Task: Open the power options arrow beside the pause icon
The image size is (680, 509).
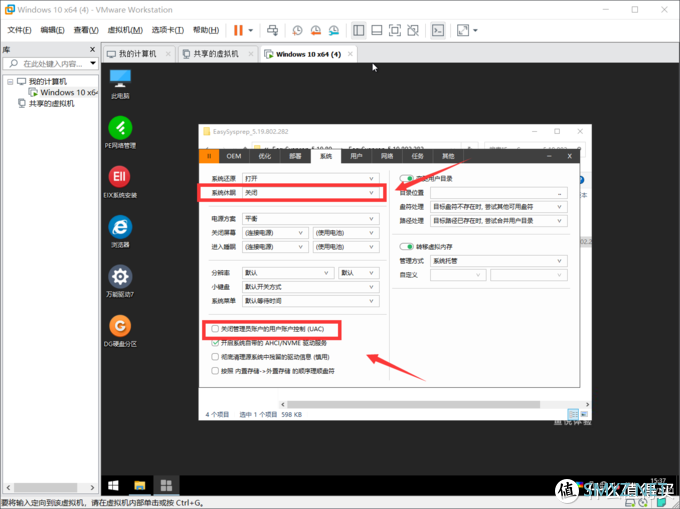Action: coord(251,30)
